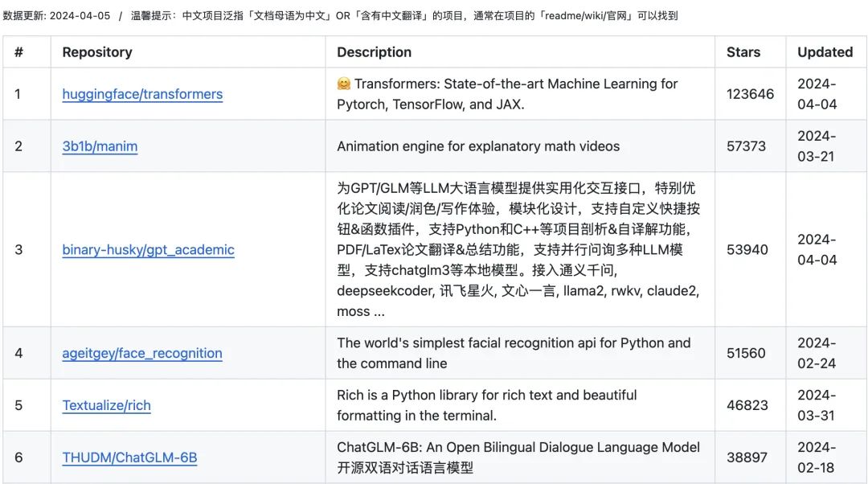Select the star count 123646 for transformers

(749, 94)
